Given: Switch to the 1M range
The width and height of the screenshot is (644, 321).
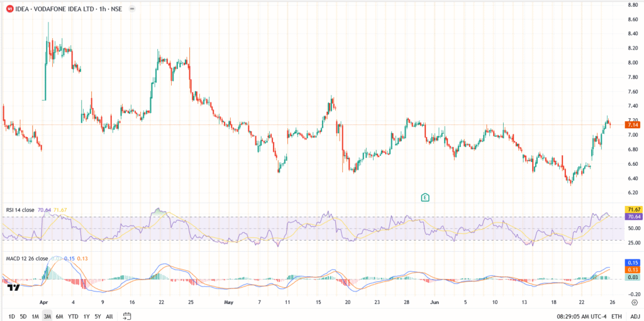Looking at the screenshot, I should [x=35, y=316].
